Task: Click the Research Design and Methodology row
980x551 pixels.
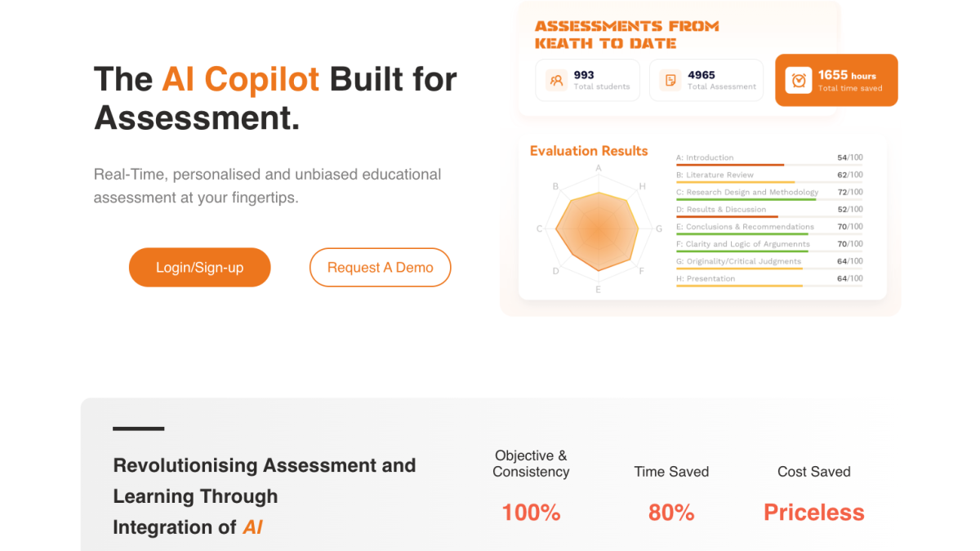Action: pos(769,193)
